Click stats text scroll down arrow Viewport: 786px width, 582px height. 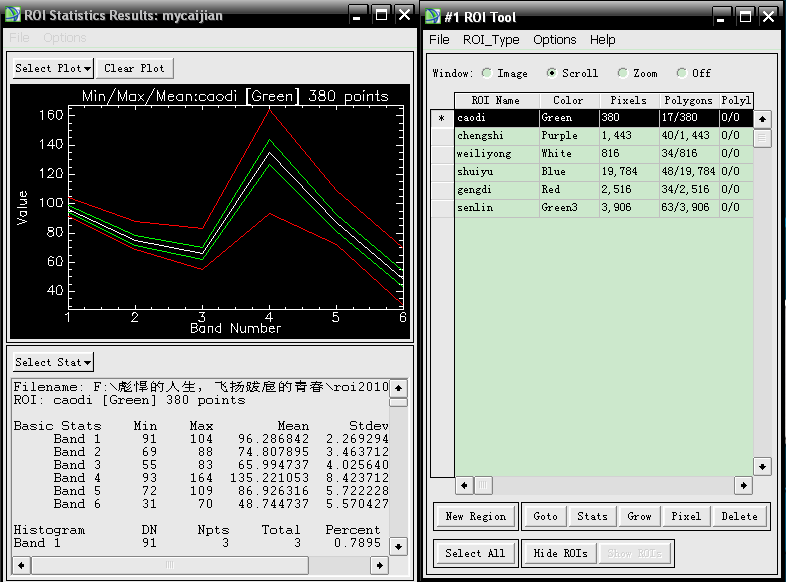click(x=399, y=546)
